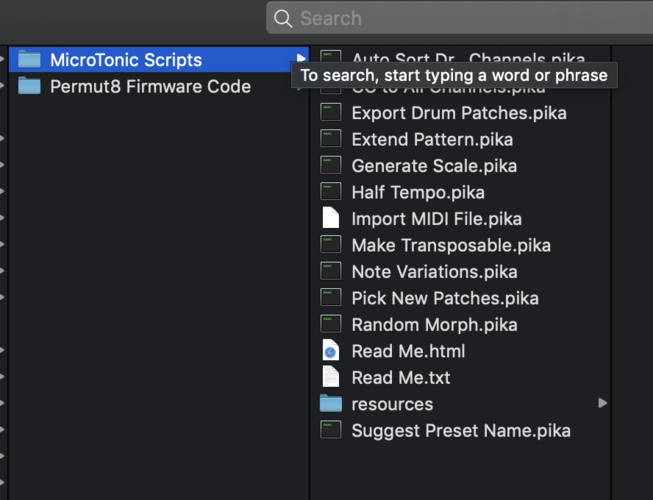Click the Generate Scale.pika script icon

(x=331, y=165)
